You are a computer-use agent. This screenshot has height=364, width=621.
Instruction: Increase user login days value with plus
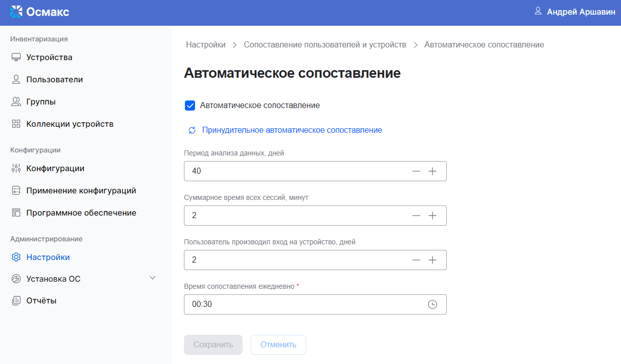point(433,260)
